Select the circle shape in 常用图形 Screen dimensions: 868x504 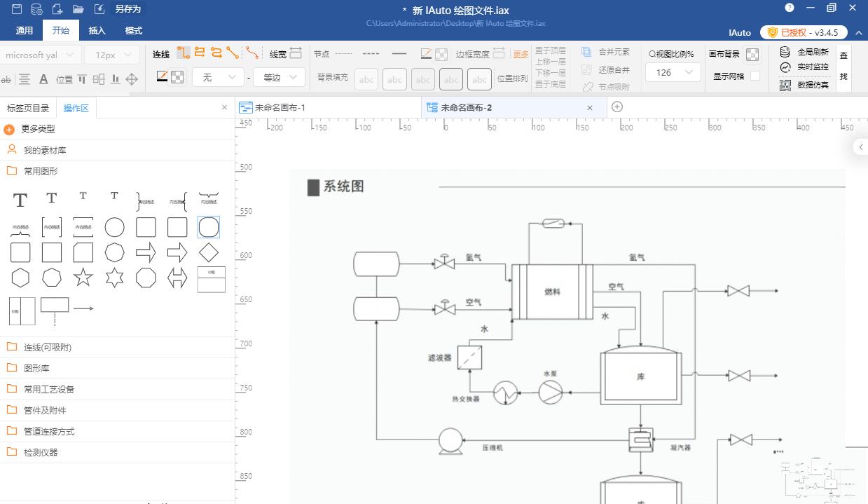[x=114, y=226]
